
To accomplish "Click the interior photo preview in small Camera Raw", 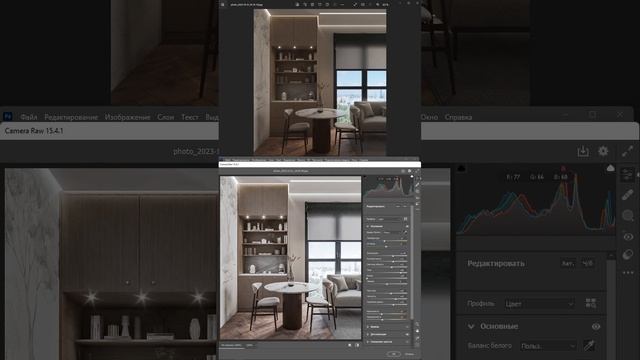I will [290, 258].
